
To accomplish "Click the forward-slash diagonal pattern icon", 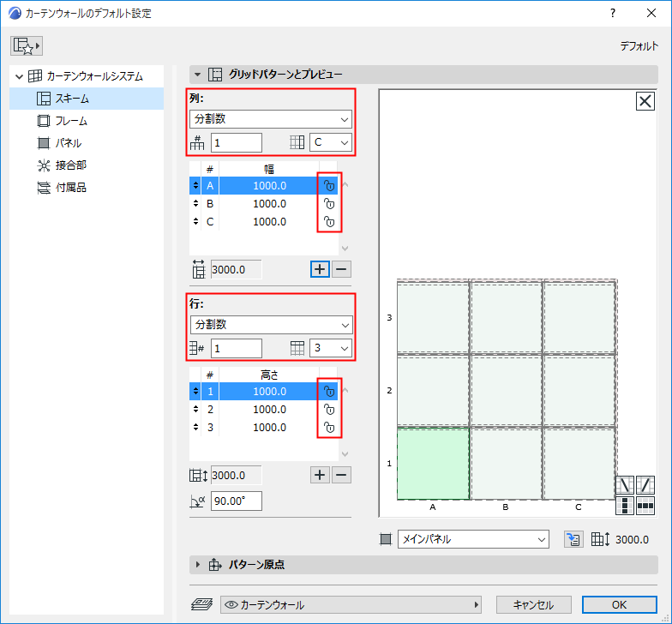I will pyautogui.click(x=645, y=485).
